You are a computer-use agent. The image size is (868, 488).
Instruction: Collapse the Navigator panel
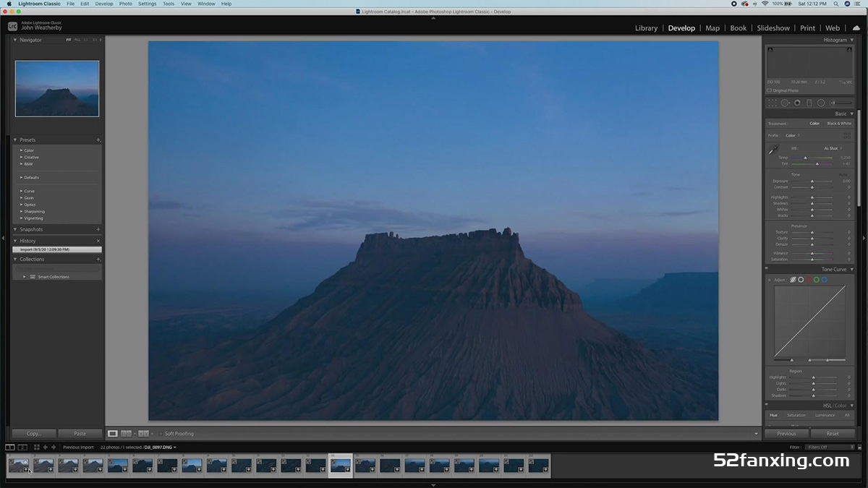15,40
